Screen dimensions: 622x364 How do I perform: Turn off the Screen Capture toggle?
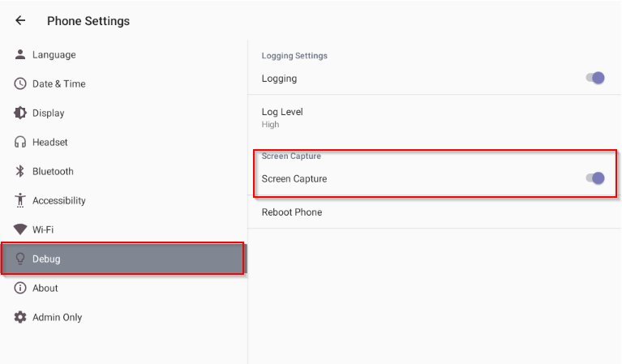tap(595, 178)
